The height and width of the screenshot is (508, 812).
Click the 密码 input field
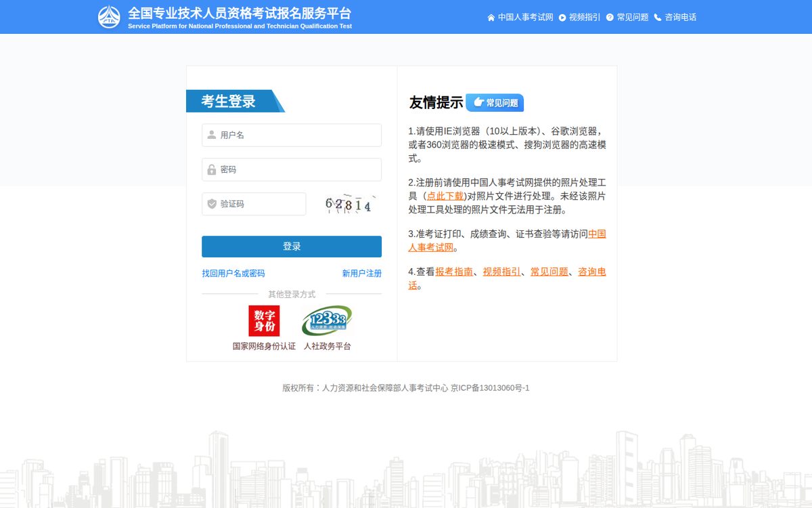pyautogui.click(x=292, y=169)
